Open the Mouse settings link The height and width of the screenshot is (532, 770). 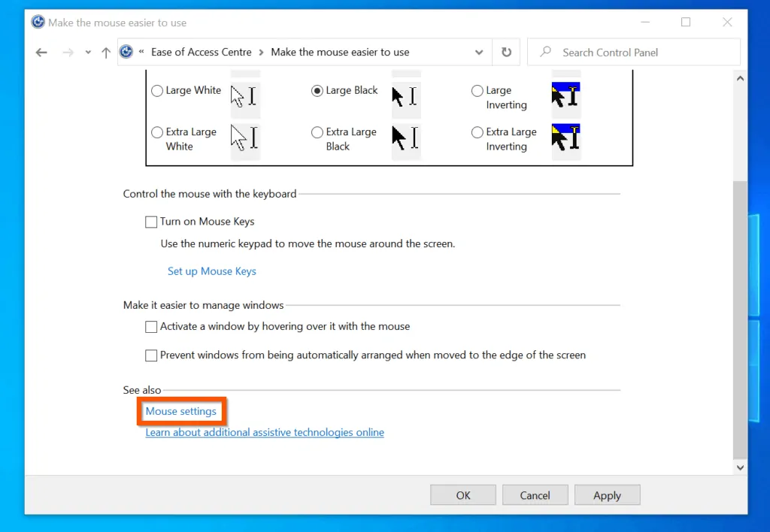(x=181, y=412)
